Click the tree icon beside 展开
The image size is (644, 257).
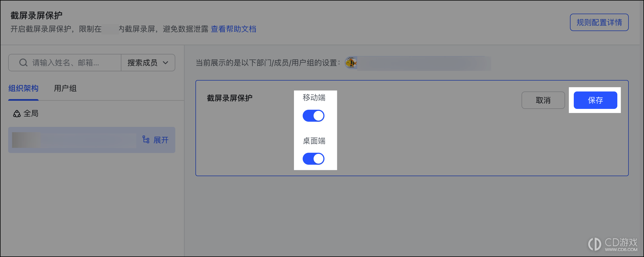pyautogui.click(x=146, y=140)
